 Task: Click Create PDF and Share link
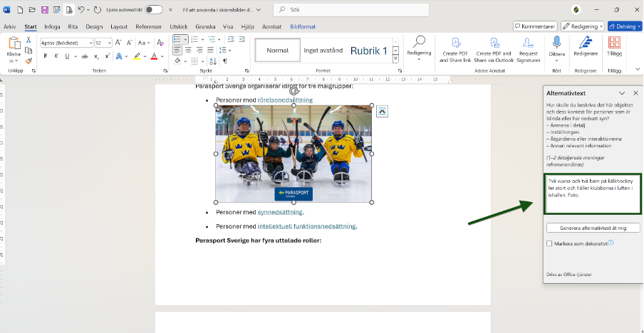[x=455, y=51]
